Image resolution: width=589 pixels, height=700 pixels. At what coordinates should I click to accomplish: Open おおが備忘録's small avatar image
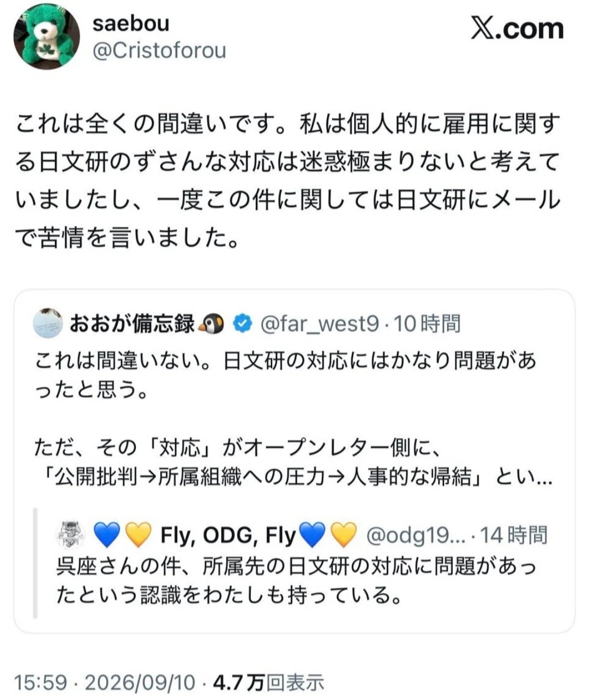pyautogui.click(x=47, y=324)
